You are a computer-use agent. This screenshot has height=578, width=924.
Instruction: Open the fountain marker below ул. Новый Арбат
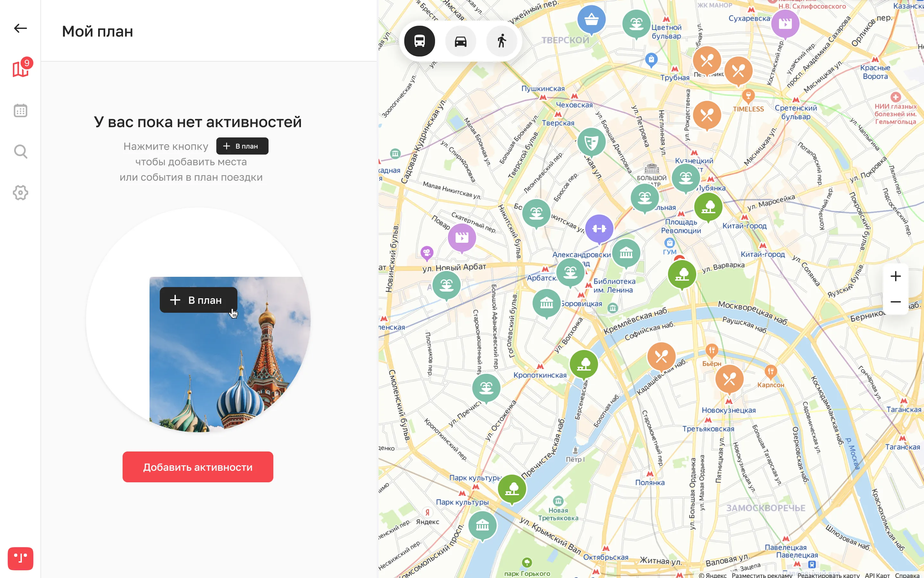(x=447, y=286)
